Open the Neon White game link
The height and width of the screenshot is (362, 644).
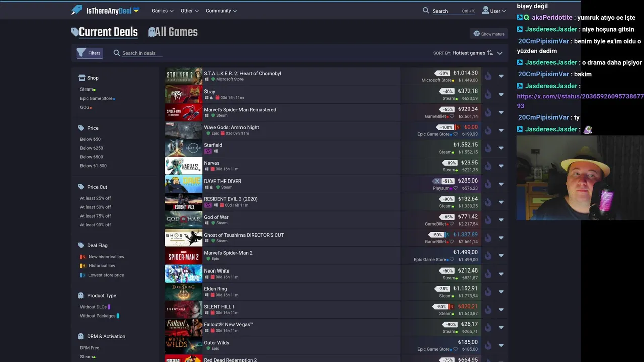click(216, 271)
